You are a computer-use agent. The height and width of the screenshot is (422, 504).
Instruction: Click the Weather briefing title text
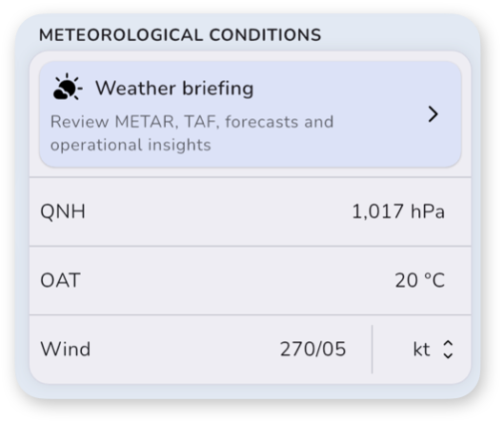(174, 88)
